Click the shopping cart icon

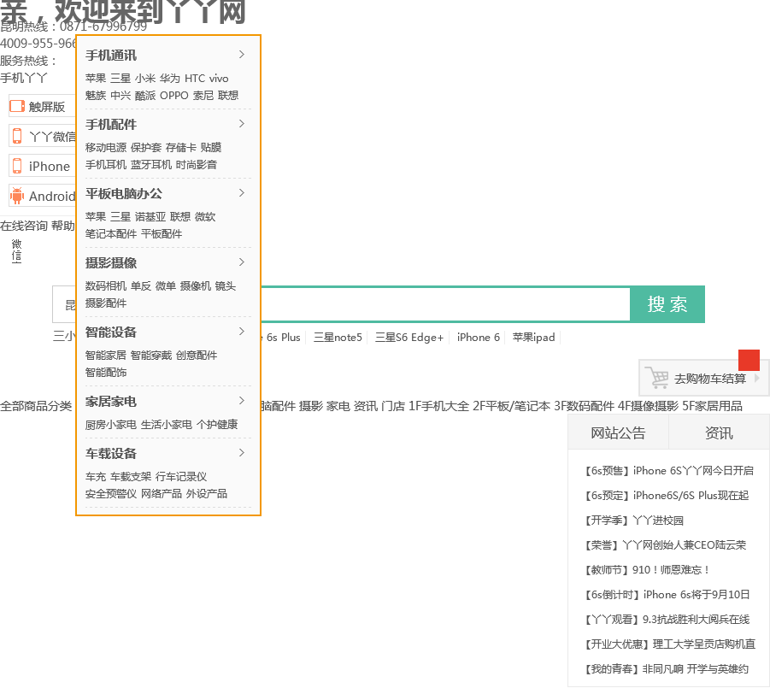coord(657,377)
